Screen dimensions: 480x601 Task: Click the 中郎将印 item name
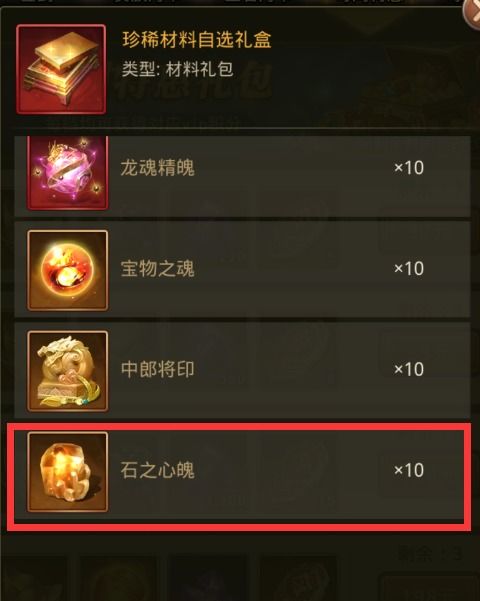(158, 369)
